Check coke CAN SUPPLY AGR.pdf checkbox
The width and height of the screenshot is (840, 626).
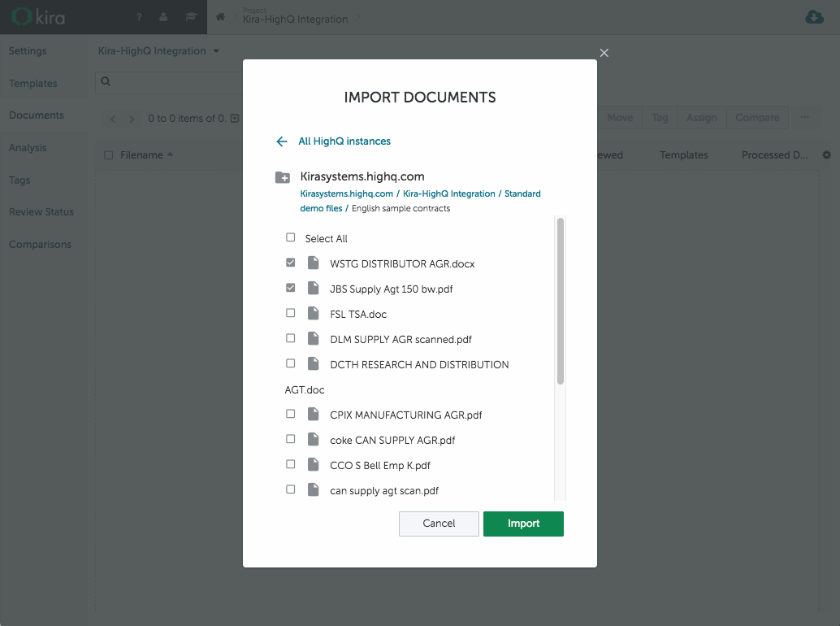(x=290, y=439)
